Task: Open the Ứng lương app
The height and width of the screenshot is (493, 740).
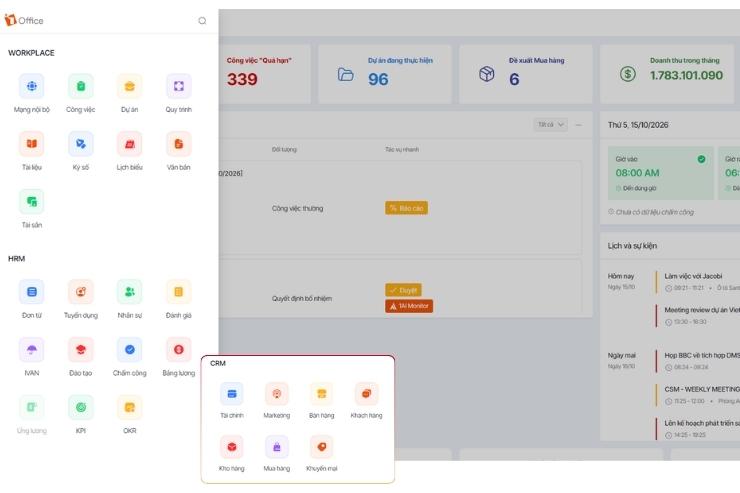Action: click(32, 407)
